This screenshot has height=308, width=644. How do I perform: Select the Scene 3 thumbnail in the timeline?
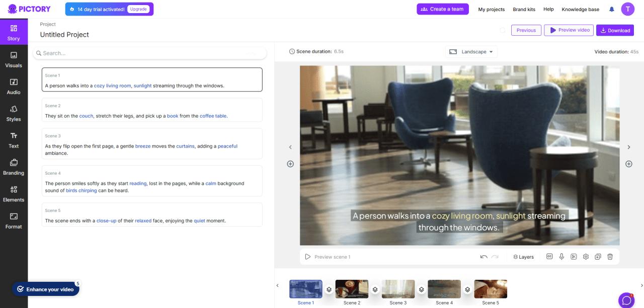pyautogui.click(x=398, y=288)
